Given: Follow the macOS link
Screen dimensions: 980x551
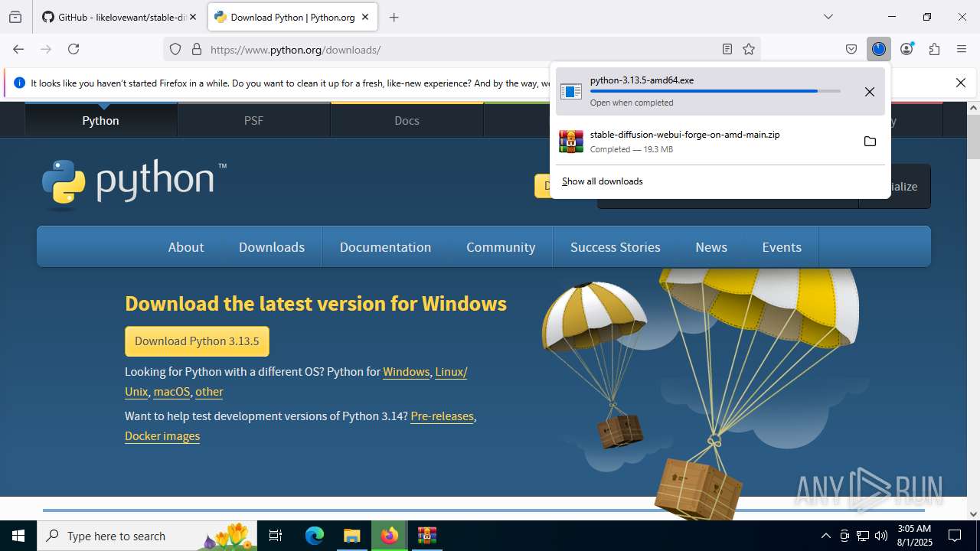Looking at the screenshot, I should [x=171, y=392].
